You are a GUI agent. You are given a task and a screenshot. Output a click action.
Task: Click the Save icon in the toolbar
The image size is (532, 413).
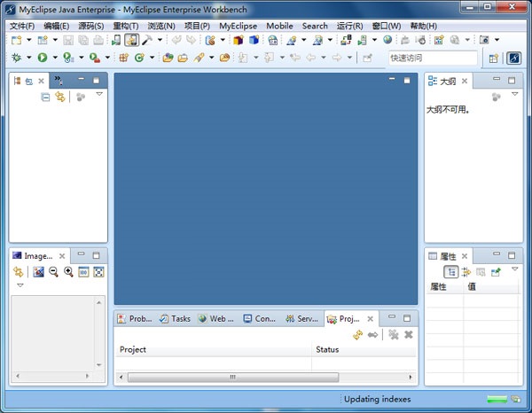pos(68,41)
